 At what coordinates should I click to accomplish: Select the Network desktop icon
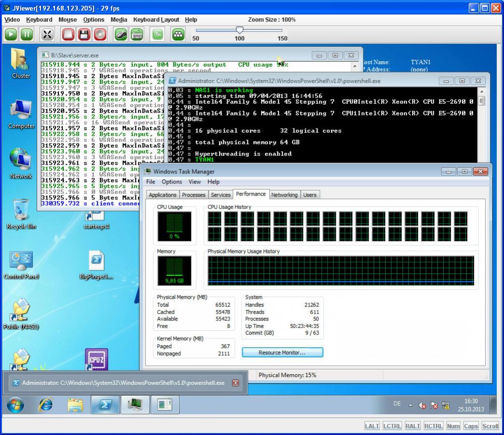pos(21,163)
